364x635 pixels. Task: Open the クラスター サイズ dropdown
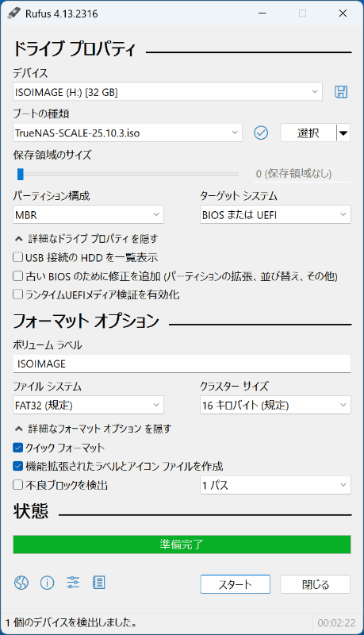[275, 405]
